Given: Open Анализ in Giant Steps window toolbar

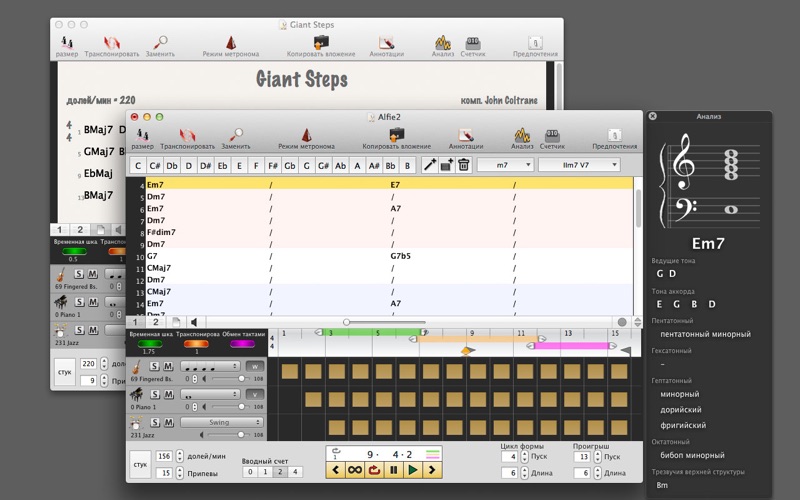Looking at the screenshot, I should [442, 46].
